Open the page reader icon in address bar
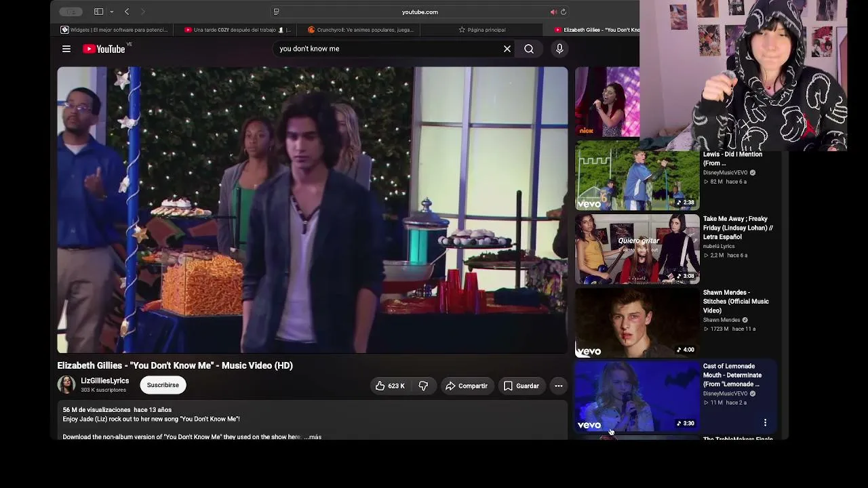The width and height of the screenshot is (868, 488). click(276, 12)
